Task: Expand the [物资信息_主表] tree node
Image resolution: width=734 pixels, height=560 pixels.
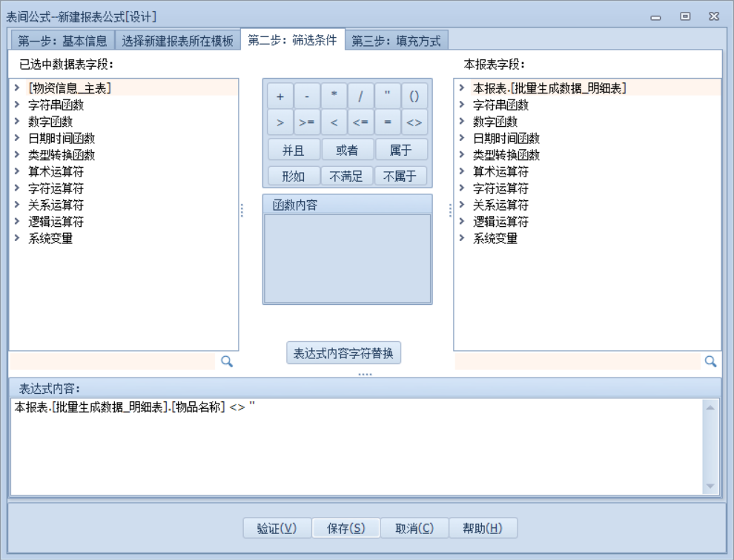Action: 17,88
